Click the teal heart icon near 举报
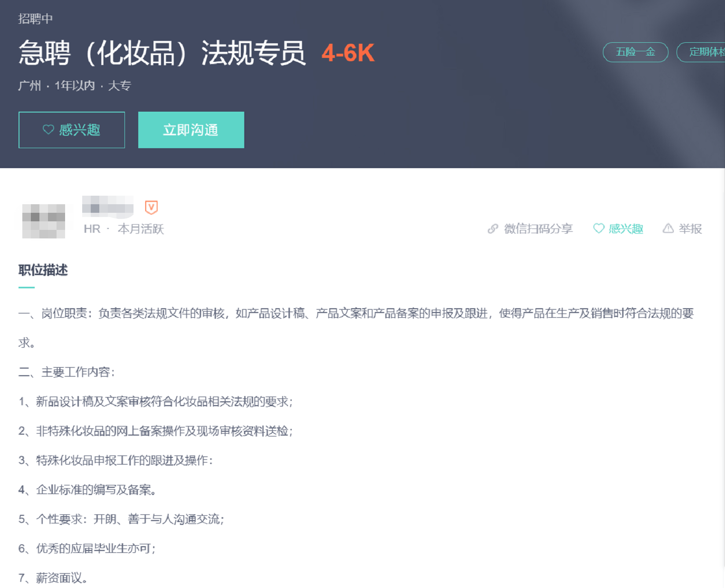 [599, 228]
